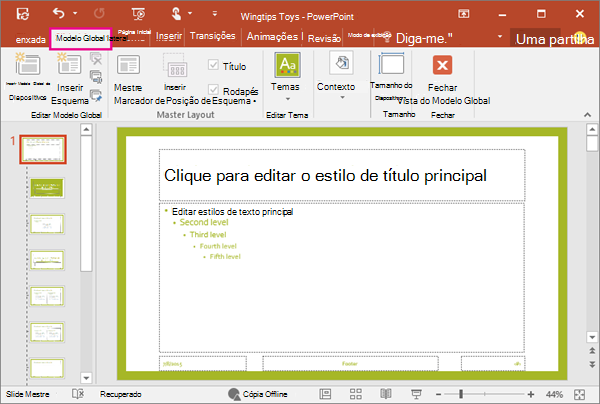Delete the selected layout icon
The width and height of the screenshot is (600, 404).
coord(96,59)
